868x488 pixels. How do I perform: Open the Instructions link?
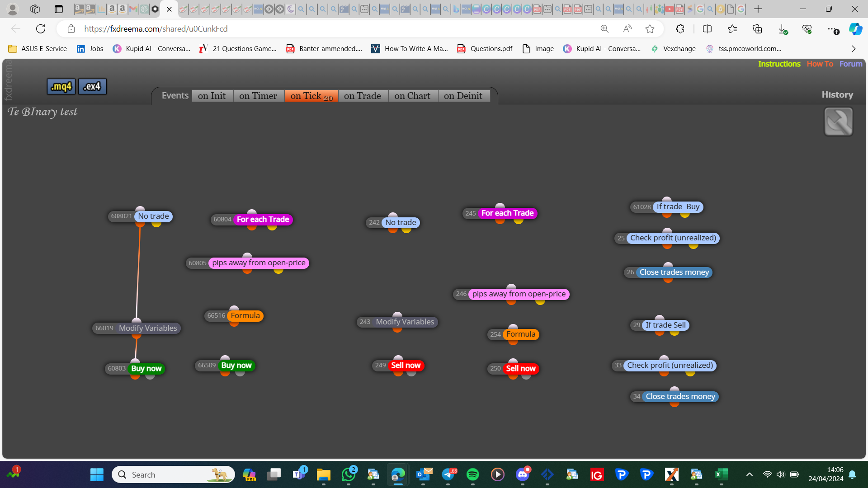pos(779,64)
